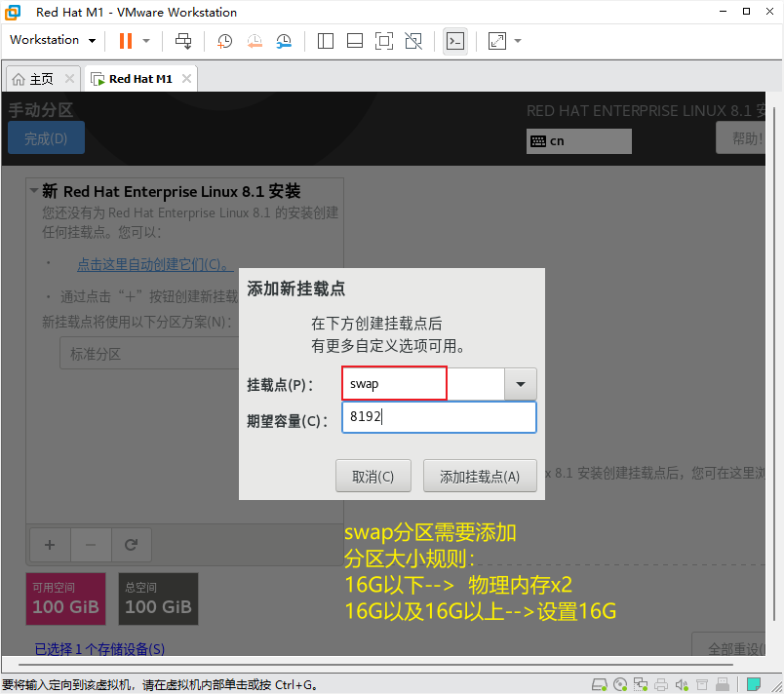Click the 已选择 1 个存储设备(S) link
The image size is (784, 694).
click(99, 648)
